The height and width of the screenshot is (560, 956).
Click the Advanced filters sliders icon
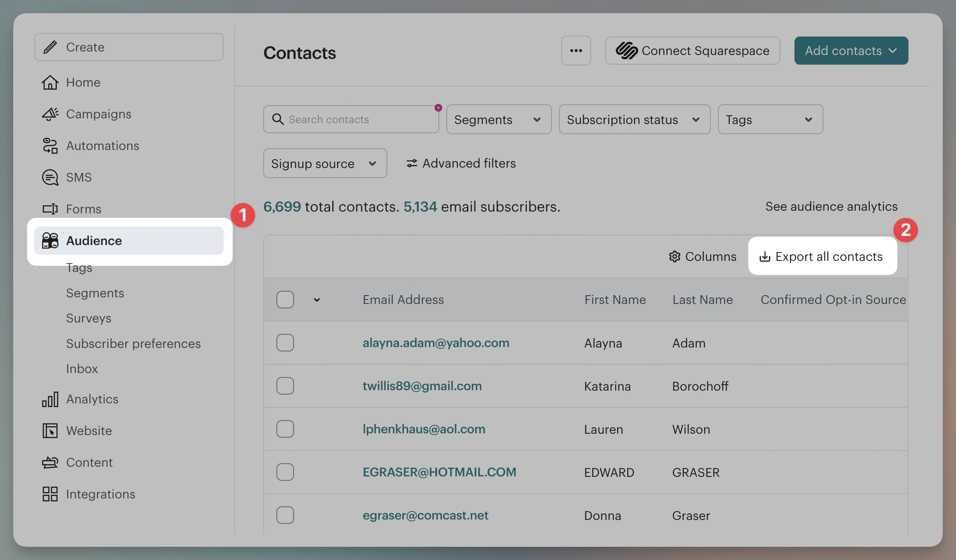pyautogui.click(x=412, y=163)
